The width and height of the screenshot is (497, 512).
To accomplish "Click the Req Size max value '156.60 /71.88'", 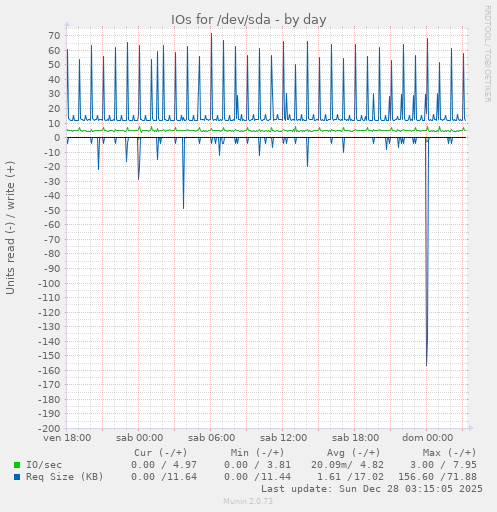I will pos(437,477).
